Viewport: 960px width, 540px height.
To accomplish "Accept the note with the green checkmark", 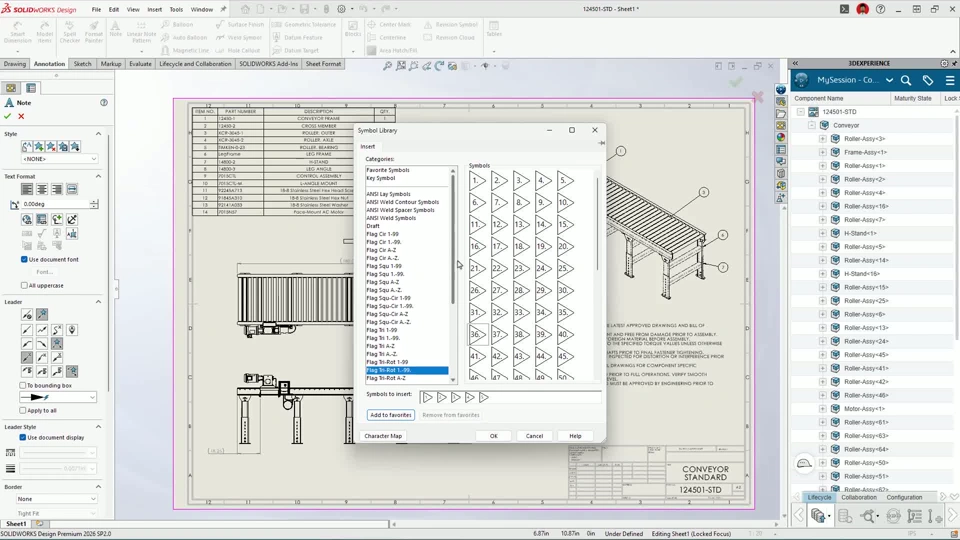I will tap(8, 116).
